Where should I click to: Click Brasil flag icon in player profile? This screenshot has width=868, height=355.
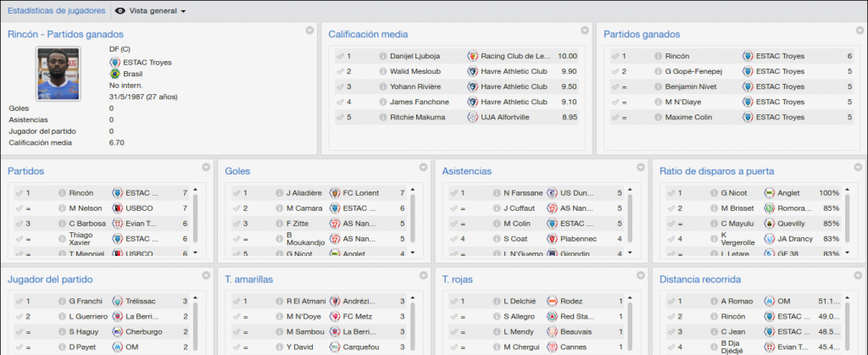pos(114,74)
